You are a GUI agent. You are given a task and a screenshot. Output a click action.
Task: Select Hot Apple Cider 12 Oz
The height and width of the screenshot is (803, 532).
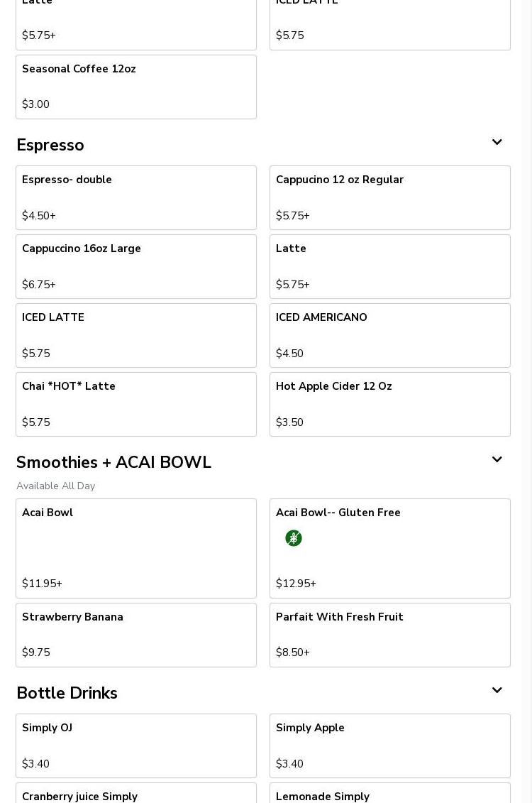point(390,404)
